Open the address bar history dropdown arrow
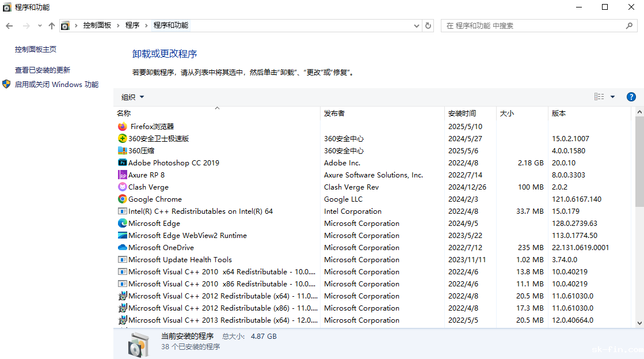Screen dimensions: 644x359 pos(416,25)
